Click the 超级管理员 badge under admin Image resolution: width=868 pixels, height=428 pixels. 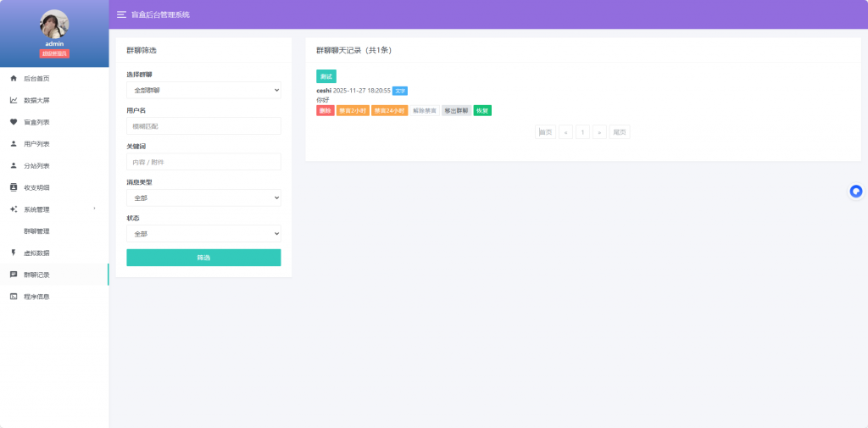tap(54, 53)
